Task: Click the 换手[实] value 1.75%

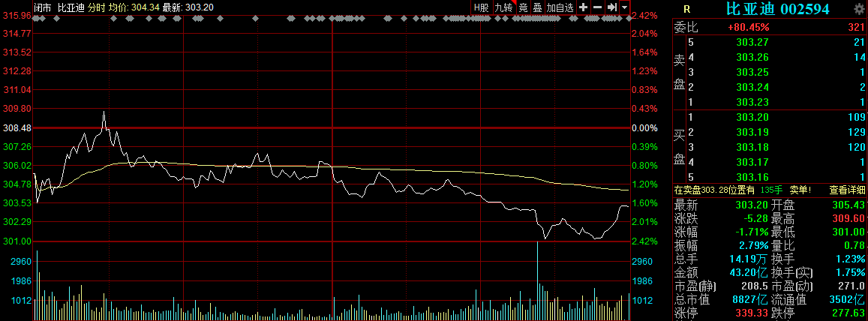Action: (851, 273)
